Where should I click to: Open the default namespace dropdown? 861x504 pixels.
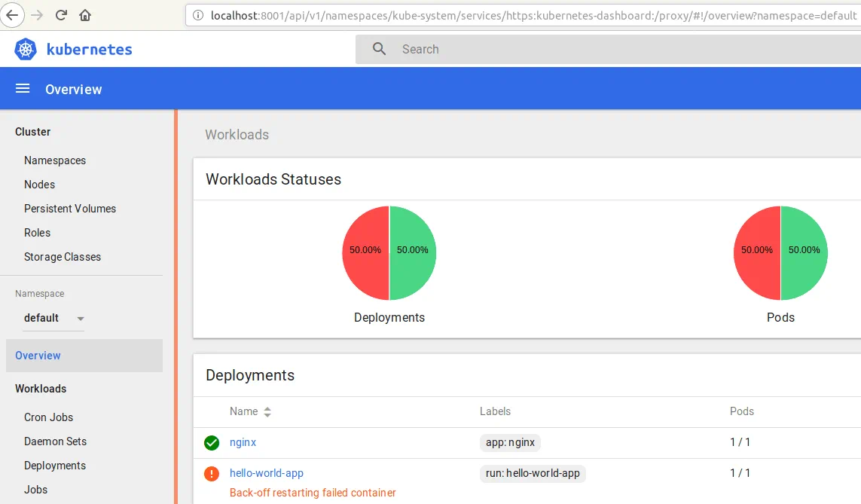click(53, 318)
